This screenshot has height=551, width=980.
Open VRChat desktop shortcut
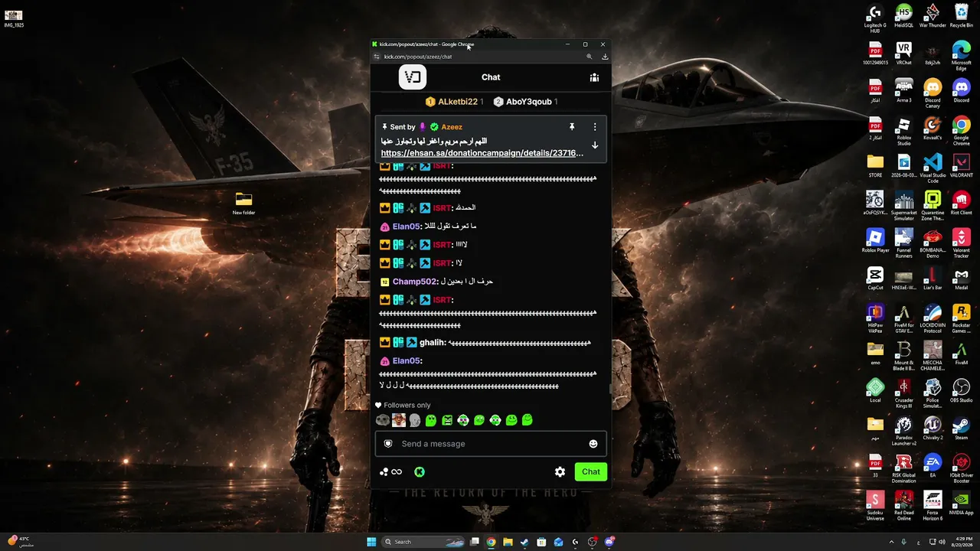[904, 54]
